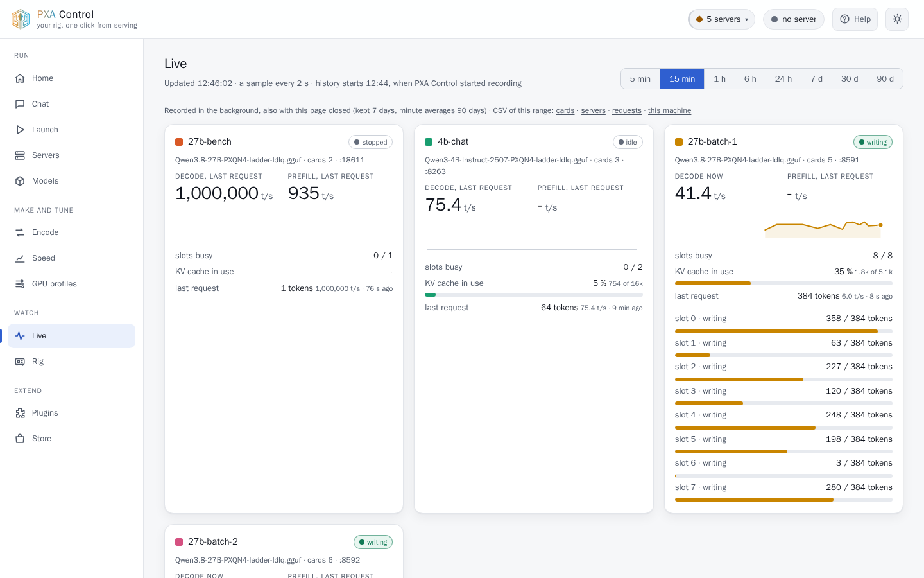Click the writing badge on 27b-batch-2
Viewport: 924px width, 578px height.
[373, 542]
